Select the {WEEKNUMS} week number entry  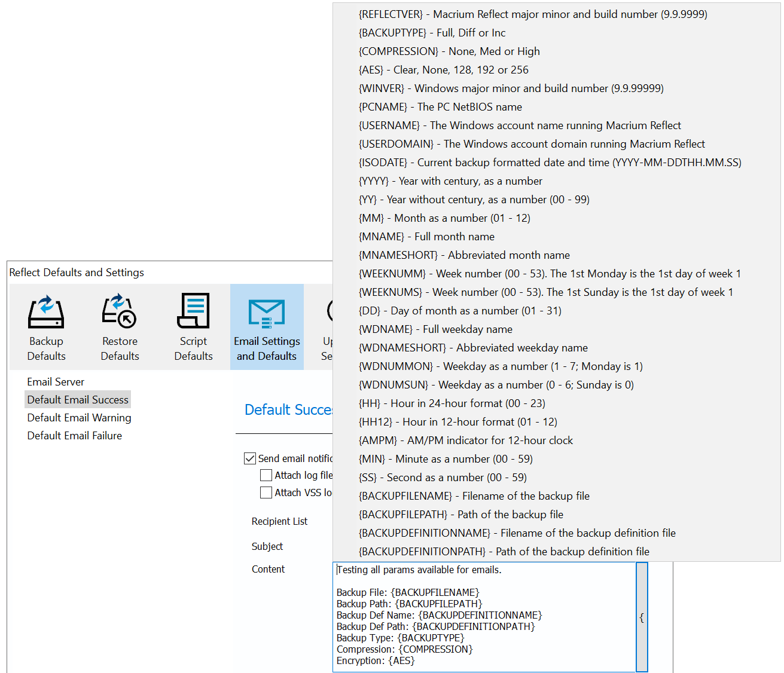tap(556, 292)
